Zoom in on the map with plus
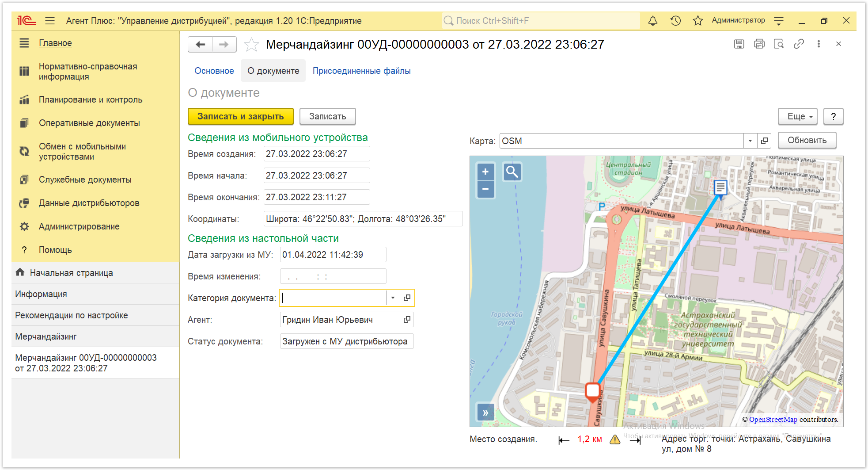868x470 pixels. [485, 172]
